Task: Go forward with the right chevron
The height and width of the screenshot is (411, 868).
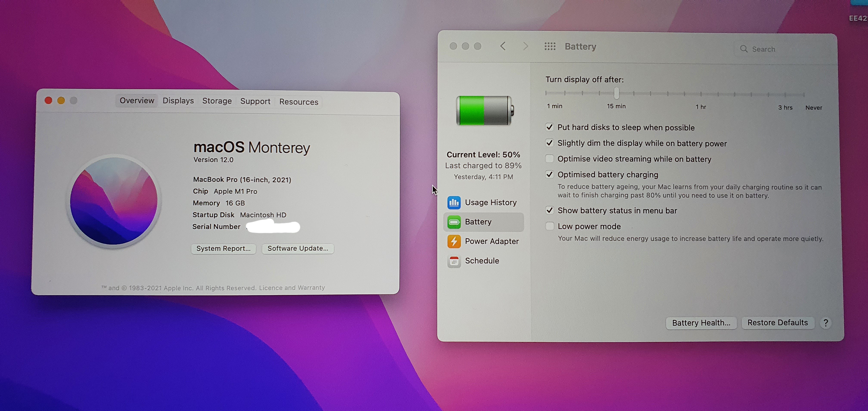Action: 525,46
